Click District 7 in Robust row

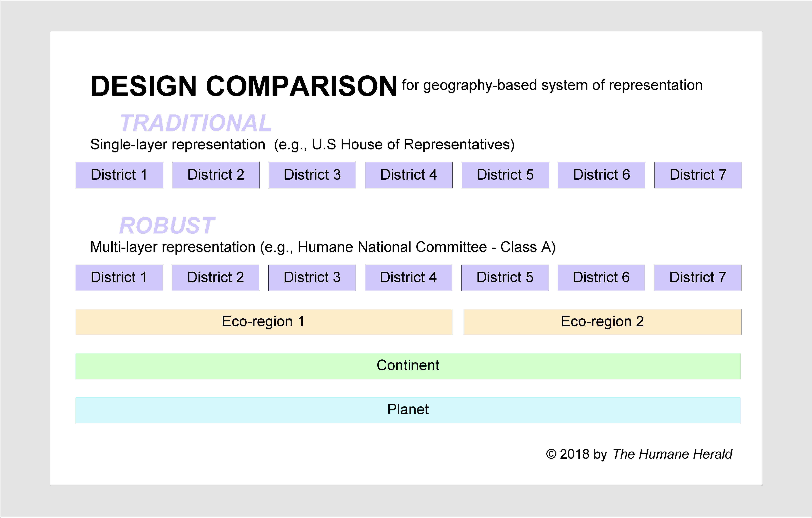[x=697, y=278]
